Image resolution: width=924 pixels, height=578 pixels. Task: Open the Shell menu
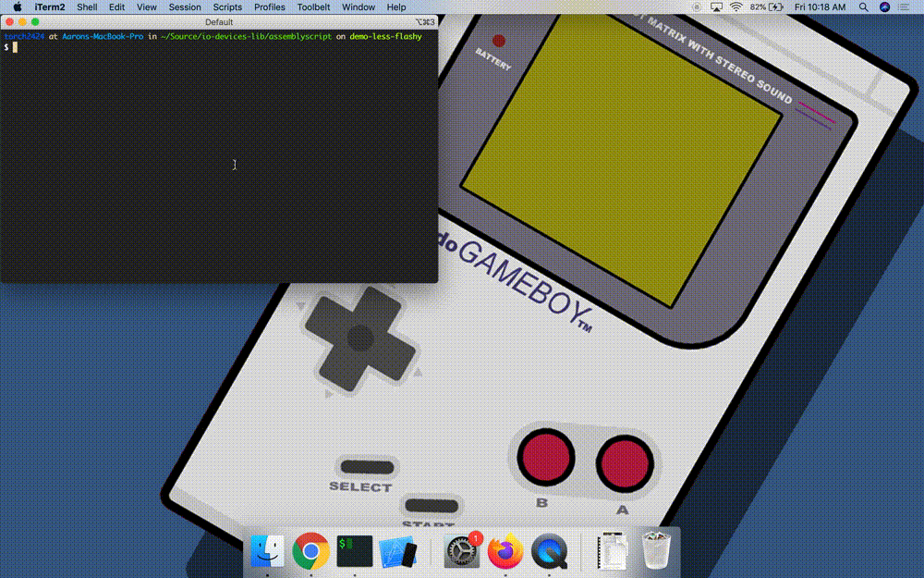pos(87,7)
